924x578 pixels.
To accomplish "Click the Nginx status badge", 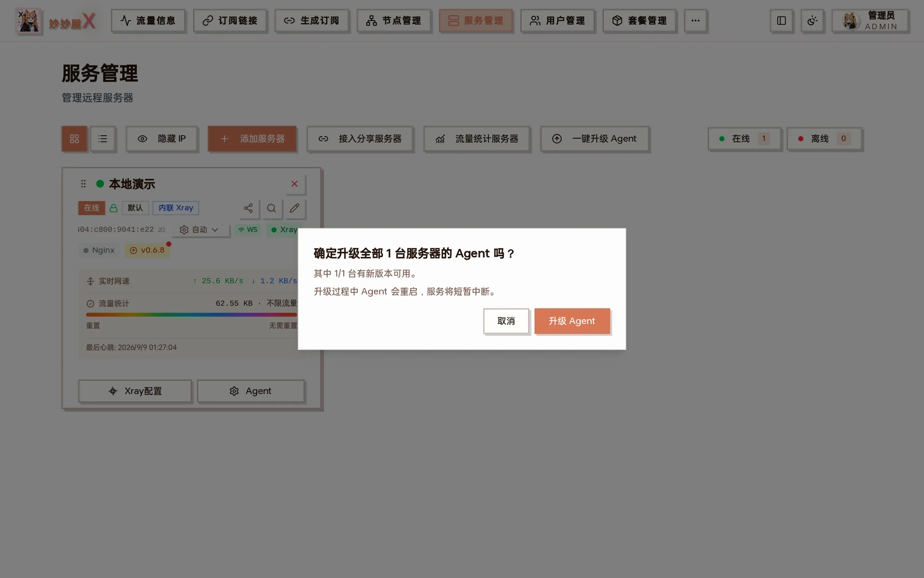I will click(99, 250).
